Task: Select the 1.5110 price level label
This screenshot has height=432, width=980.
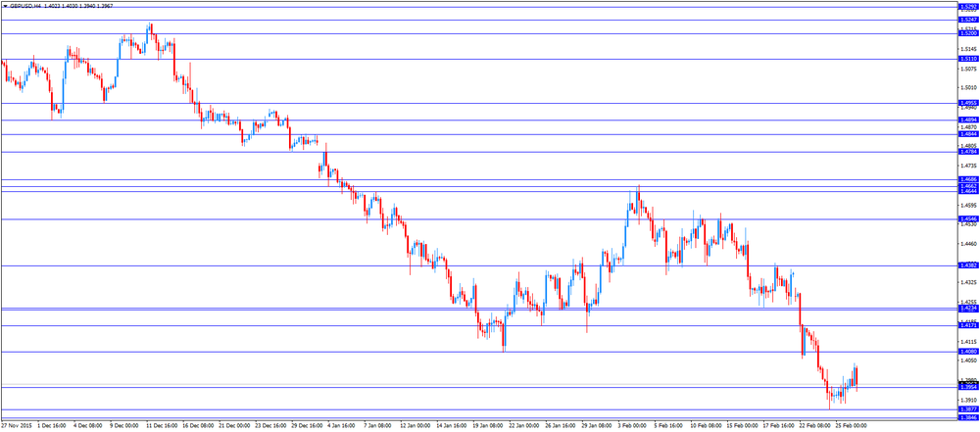Action: point(968,60)
